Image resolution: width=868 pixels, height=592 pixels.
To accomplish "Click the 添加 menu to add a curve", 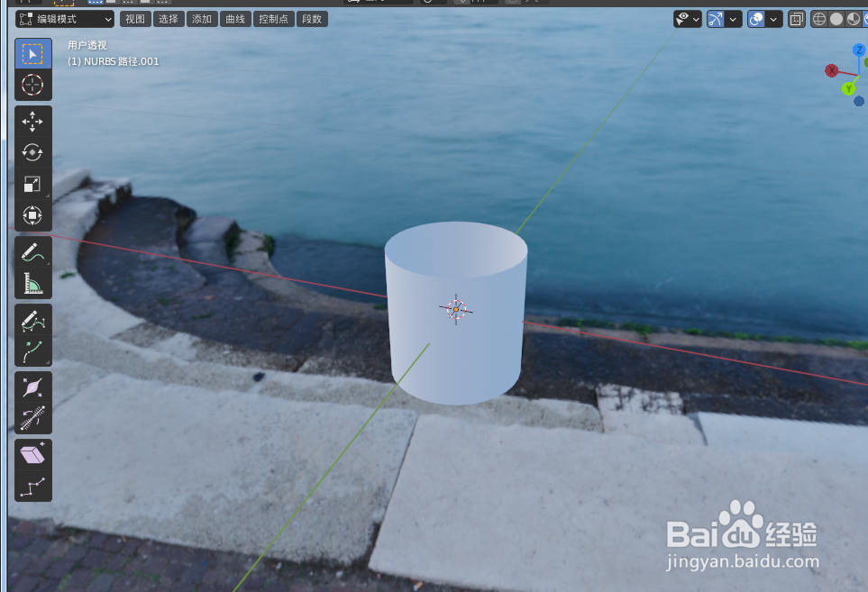I will 201,18.
